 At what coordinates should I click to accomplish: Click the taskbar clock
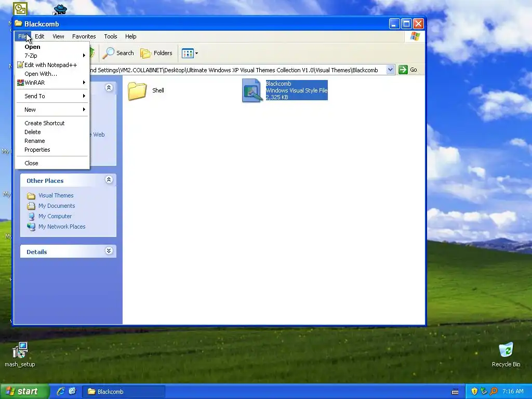[513, 392]
